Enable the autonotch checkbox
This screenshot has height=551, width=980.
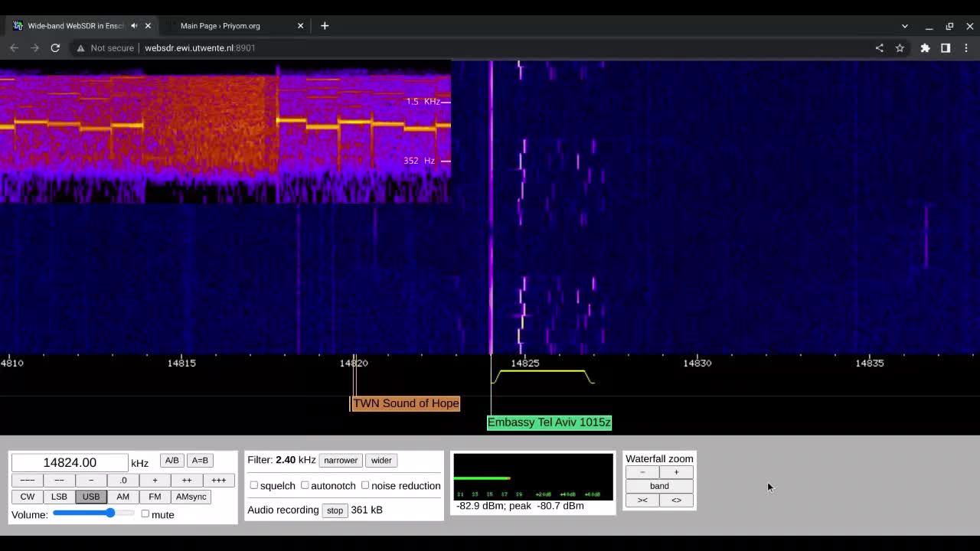[305, 485]
